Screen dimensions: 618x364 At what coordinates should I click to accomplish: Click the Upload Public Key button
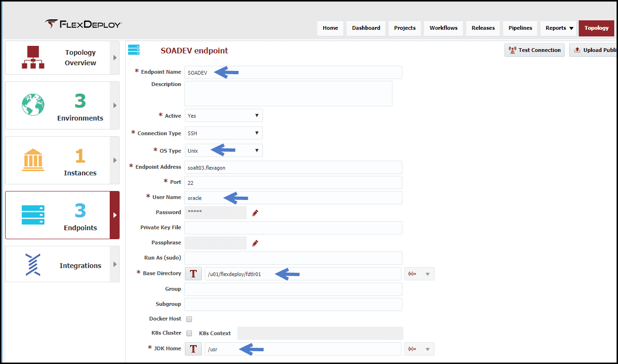coord(593,50)
